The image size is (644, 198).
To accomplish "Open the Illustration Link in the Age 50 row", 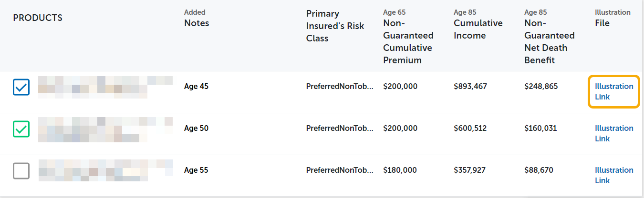I will [x=614, y=133].
